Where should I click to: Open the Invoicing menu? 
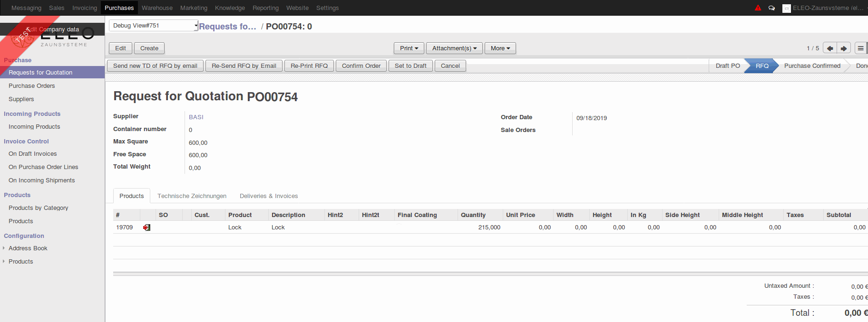[85, 8]
